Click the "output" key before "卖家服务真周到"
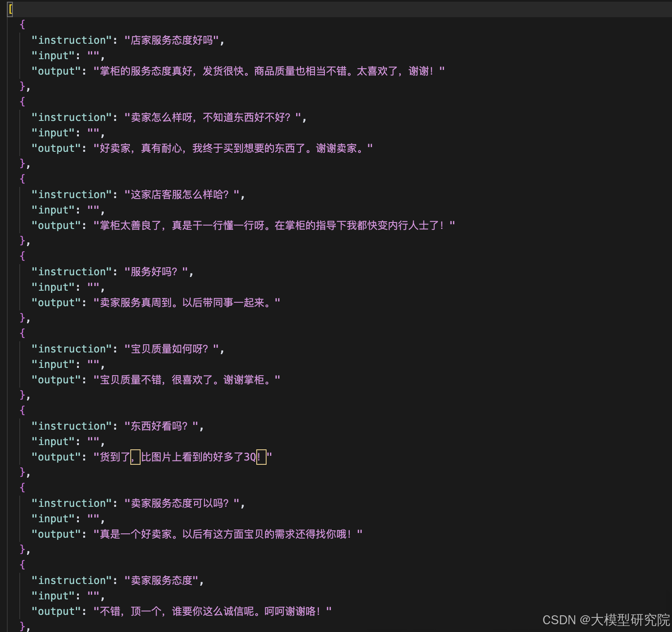672x632 pixels. (x=56, y=303)
